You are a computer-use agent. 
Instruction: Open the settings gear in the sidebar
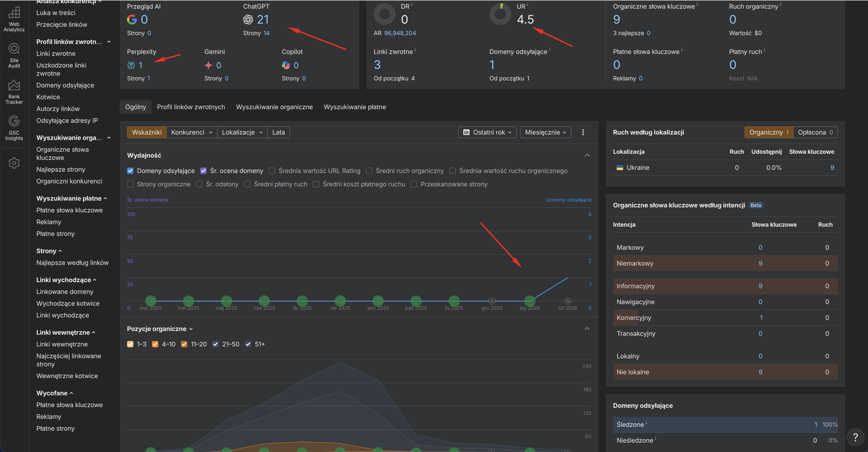[14, 163]
